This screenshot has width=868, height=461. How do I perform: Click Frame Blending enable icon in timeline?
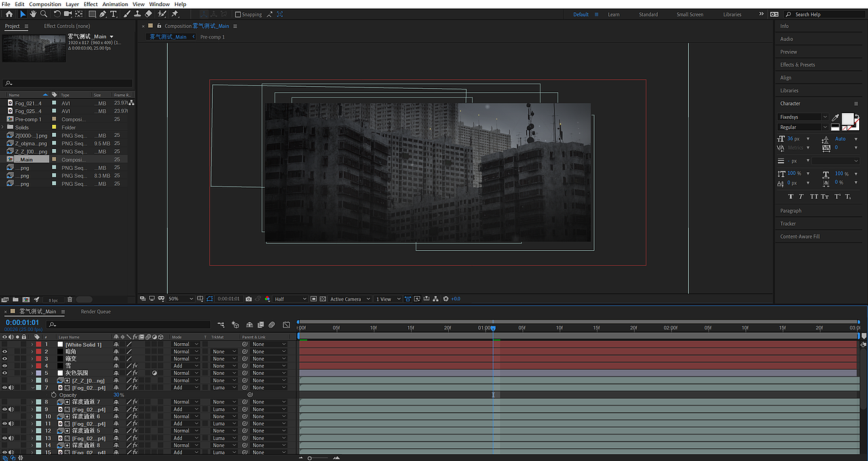coord(260,325)
